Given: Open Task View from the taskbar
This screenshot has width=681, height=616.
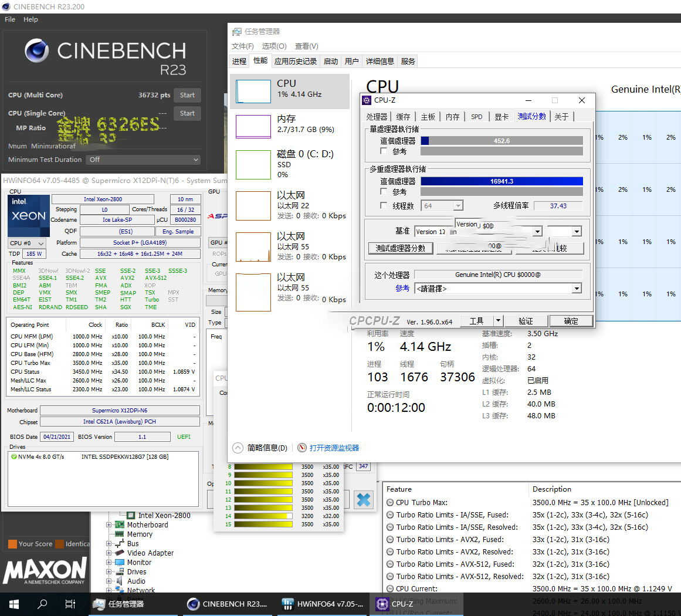Looking at the screenshot, I should tap(70, 604).
